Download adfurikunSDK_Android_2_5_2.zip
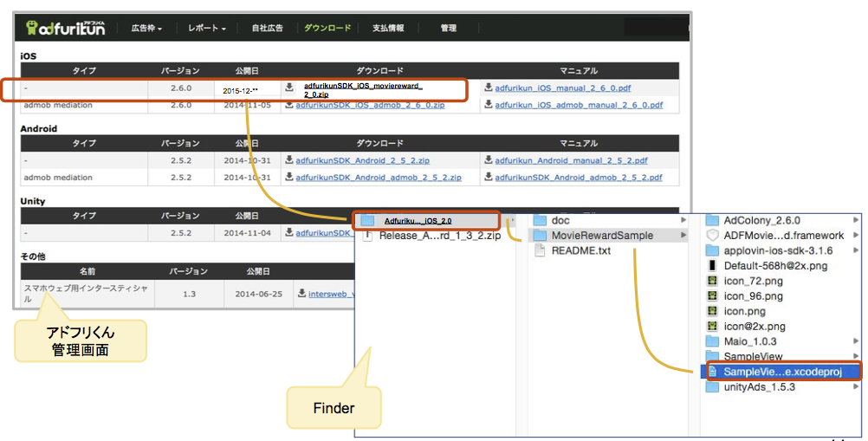Screen dimensions: 868x441 point(363,160)
